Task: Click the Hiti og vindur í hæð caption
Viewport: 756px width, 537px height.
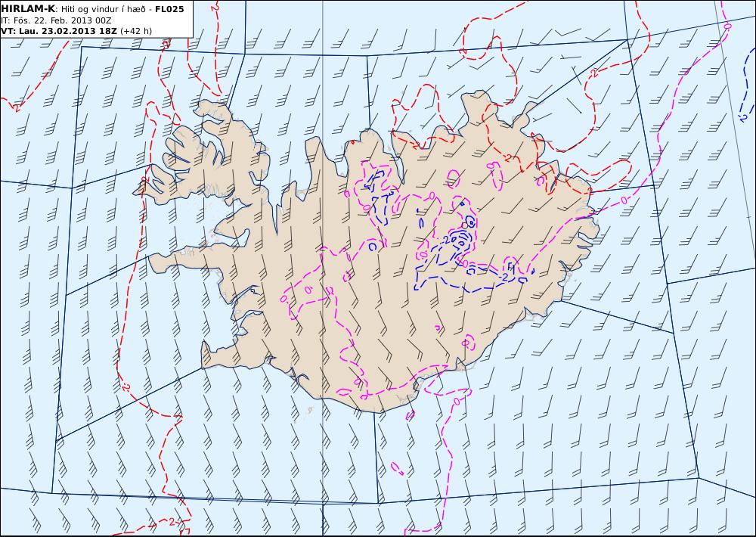Action: point(103,10)
